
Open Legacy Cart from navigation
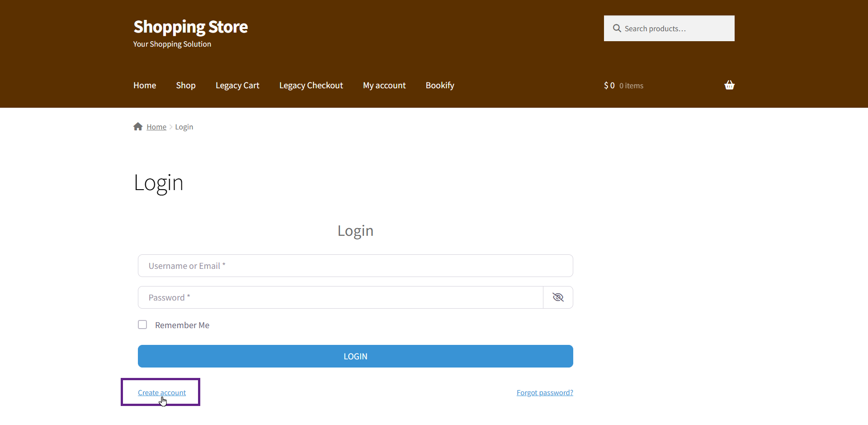pos(237,86)
